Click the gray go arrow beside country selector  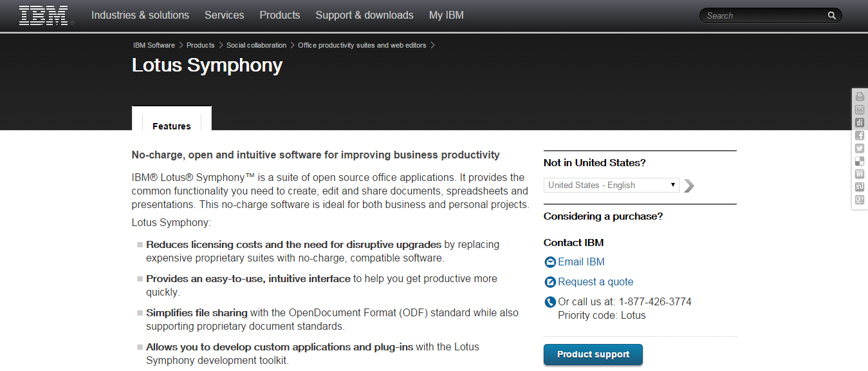point(689,185)
